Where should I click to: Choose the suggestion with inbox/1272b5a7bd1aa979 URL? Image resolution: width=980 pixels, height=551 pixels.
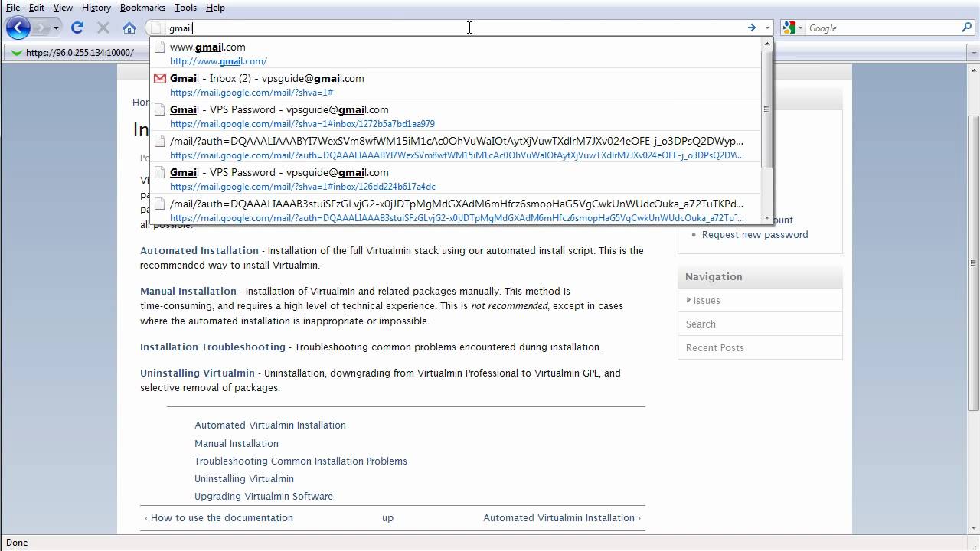pyautogui.click(x=456, y=116)
